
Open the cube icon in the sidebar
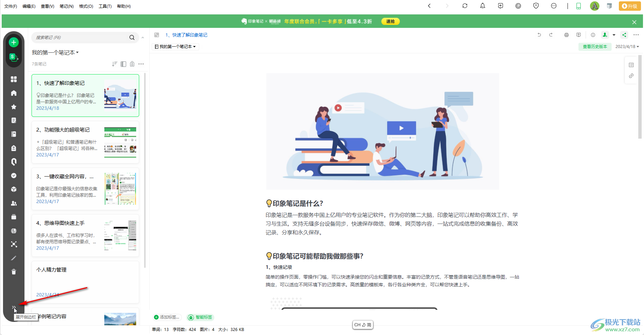(x=14, y=189)
